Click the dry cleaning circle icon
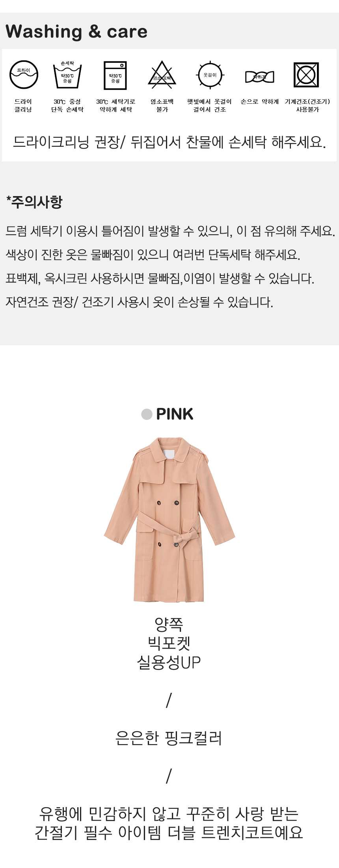This screenshot has width=339, height=868. click(x=24, y=75)
